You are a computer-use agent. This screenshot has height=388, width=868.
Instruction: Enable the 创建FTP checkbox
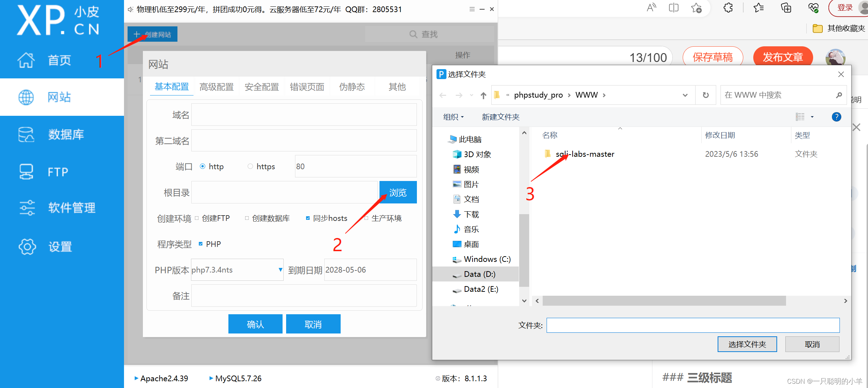click(197, 218)
